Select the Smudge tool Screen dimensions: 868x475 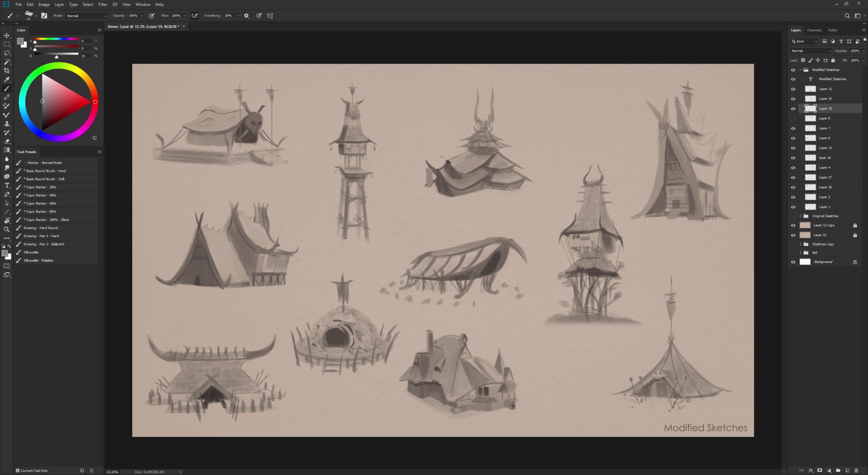click(x=7, y=168)
